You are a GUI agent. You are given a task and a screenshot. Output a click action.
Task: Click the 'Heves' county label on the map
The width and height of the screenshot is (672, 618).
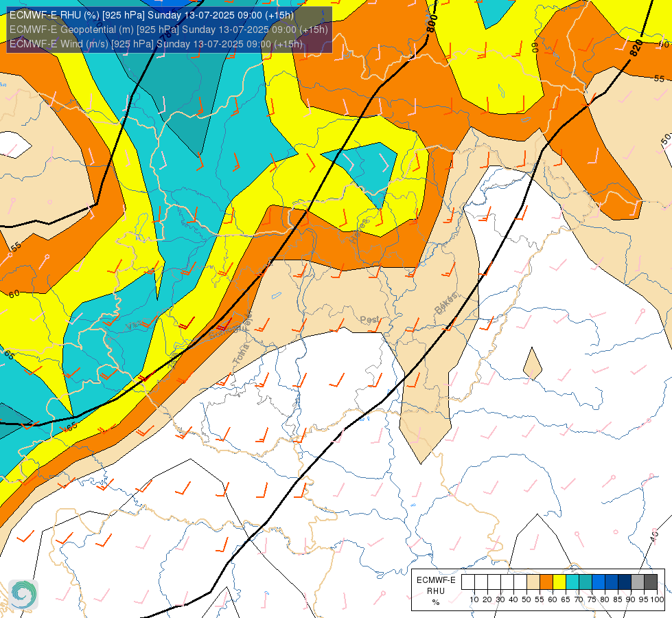point(359,231)
